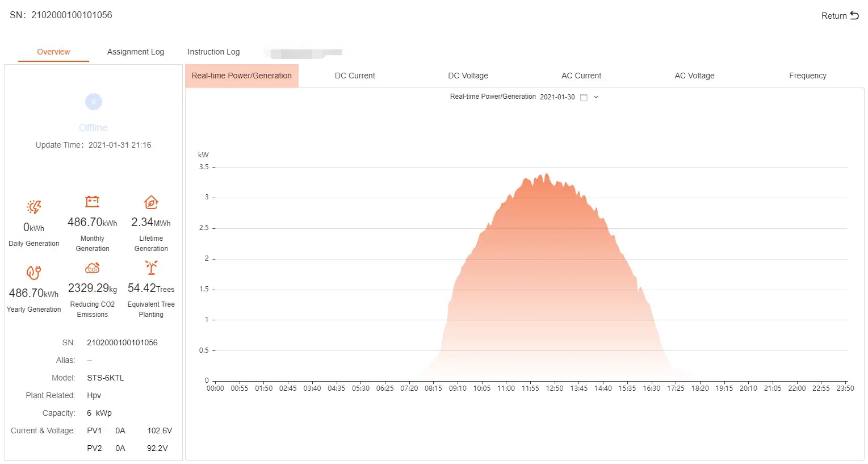Screen dimensions: 868x464
Task: Click the Offline status circle icon
Action: pos(94,102)
